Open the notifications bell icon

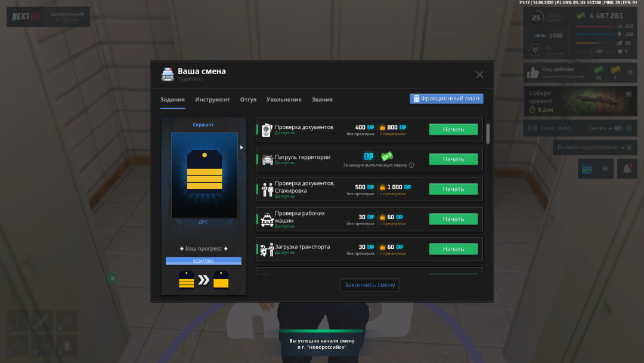click(x=627, y=169)
